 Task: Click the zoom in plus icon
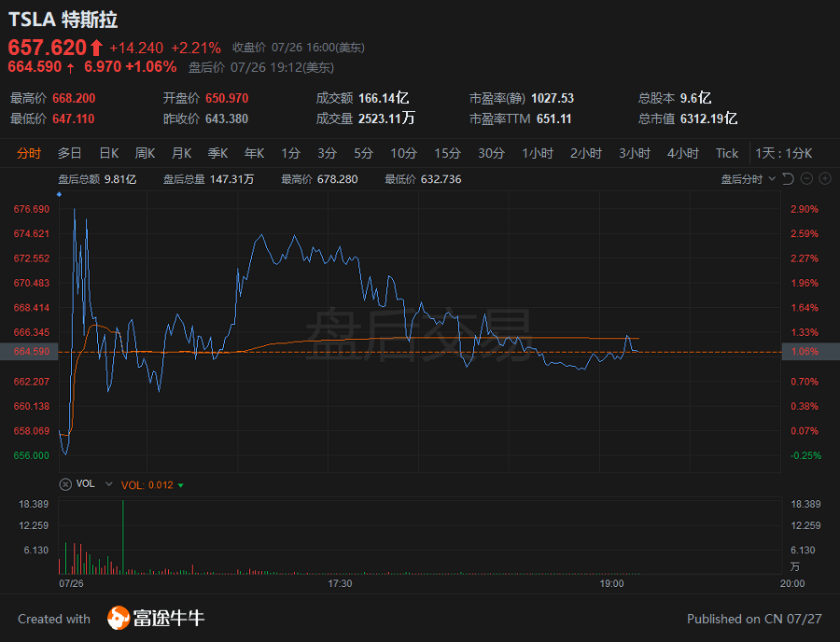pyautogui.click(x=825, y=179)
